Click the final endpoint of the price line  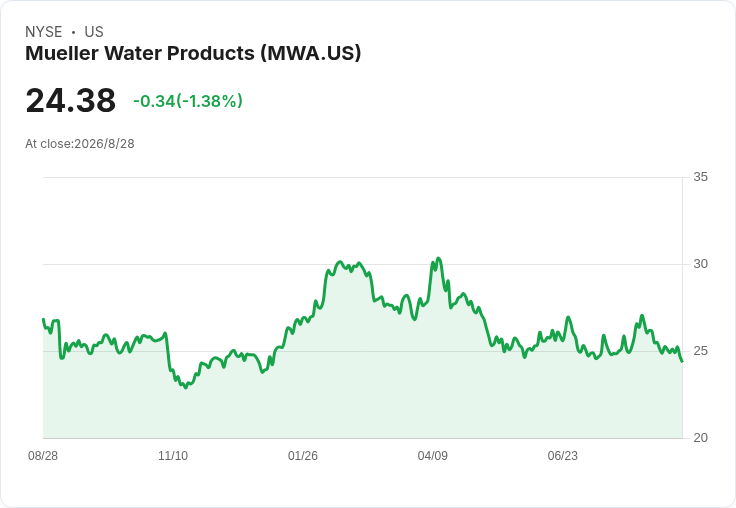tap(682, 361)
